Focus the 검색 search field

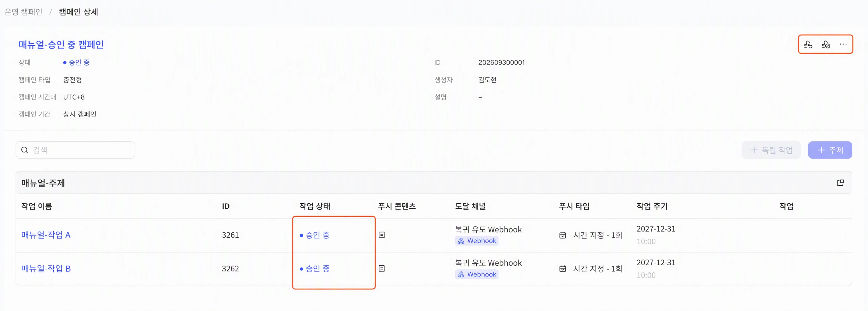[x=76, y=150]
